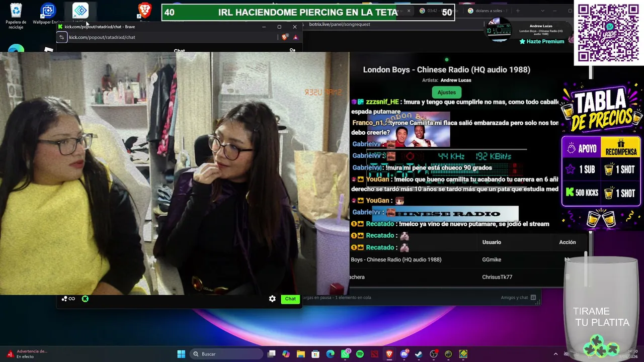The height and width of the screenshot is (362, 644).
Task: Click the round now-playing album thumbnail
Action: point(498,30)
